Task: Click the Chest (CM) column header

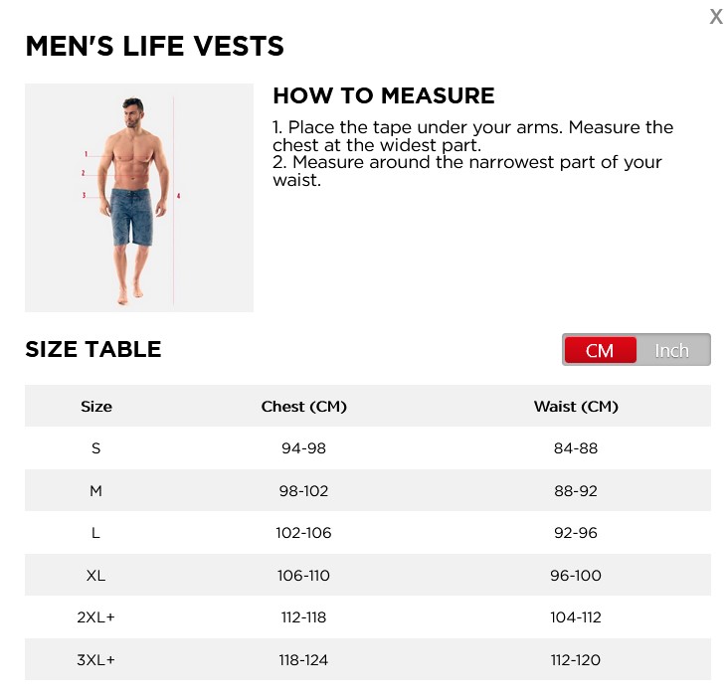Action: coord(303,407)
